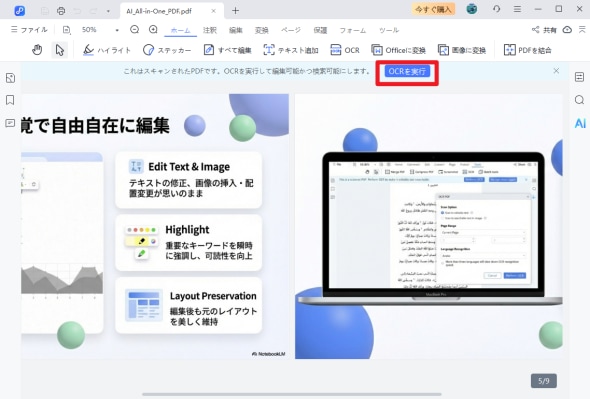Select the Hand pan tool
590x399 pixels.
[x=37, y=50]
